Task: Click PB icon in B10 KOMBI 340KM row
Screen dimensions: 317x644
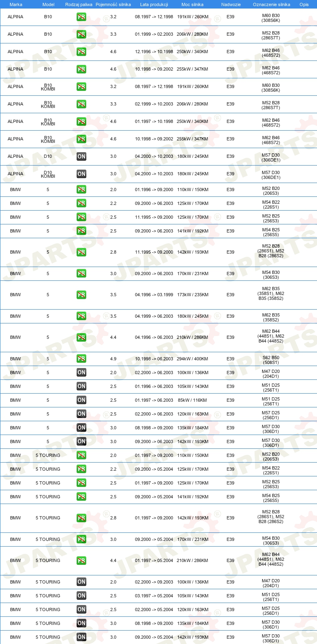Action: click(x=81, y=122)
